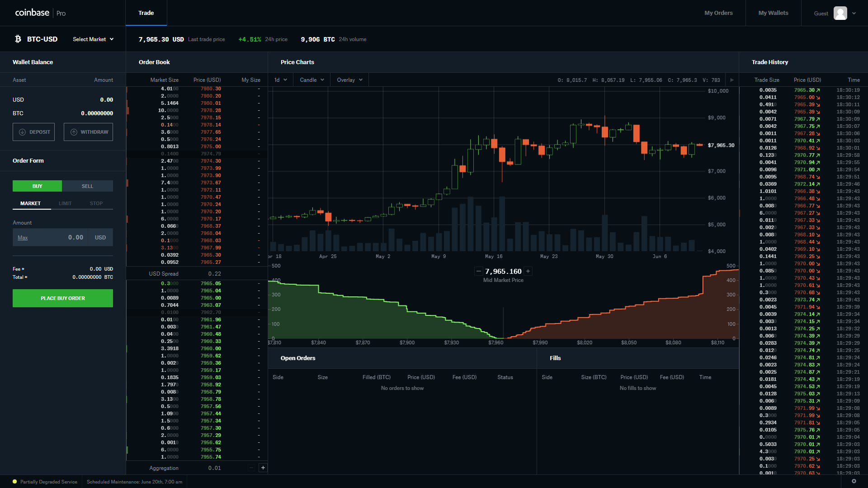Screen dimensions: 868x488
Task: Click the order Amount input field
Action: 63,237
